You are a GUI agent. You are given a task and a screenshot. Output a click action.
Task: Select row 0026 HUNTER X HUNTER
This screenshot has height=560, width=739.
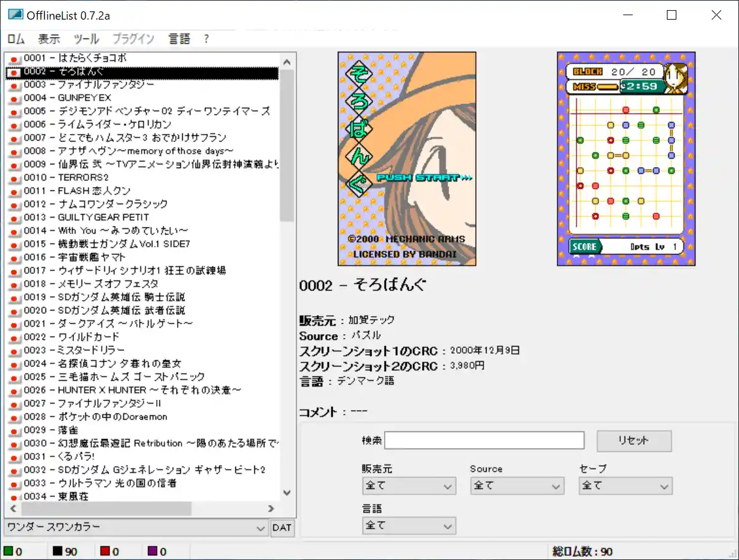coord(142,390)
